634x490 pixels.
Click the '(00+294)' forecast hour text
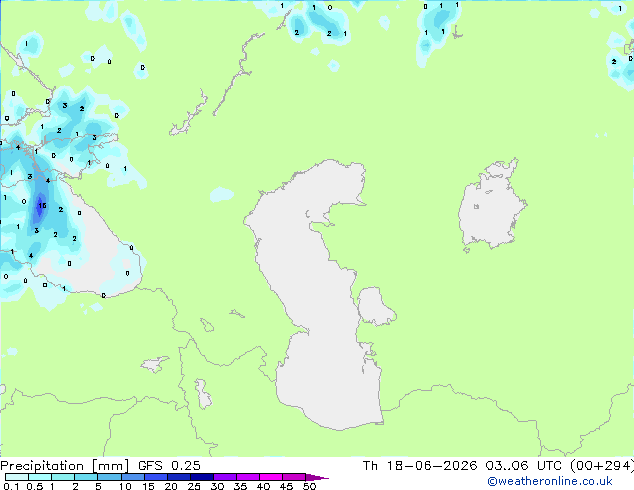click(602, 466)
